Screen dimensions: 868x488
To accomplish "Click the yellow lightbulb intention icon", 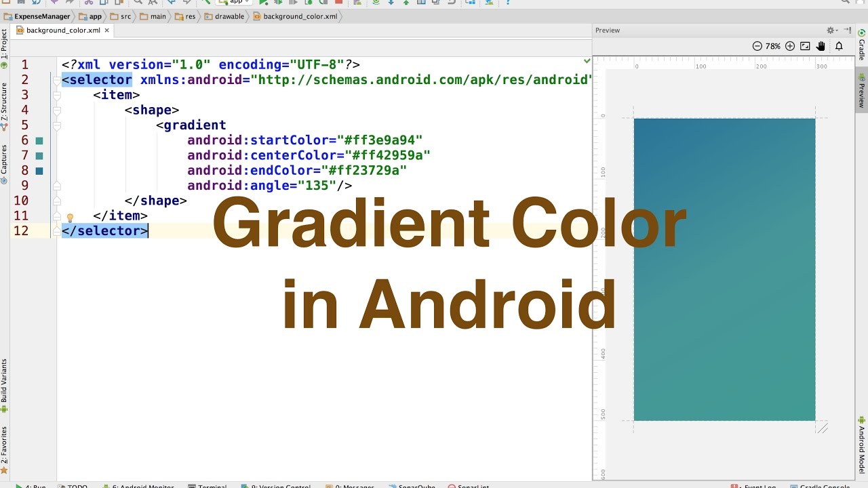I will [69, 218].
